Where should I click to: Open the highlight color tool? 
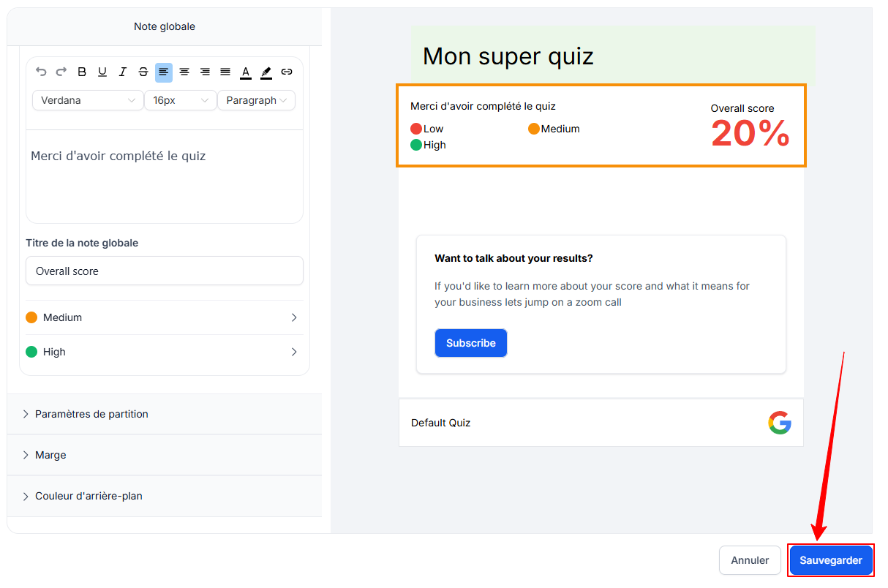(x=266, y=72)
